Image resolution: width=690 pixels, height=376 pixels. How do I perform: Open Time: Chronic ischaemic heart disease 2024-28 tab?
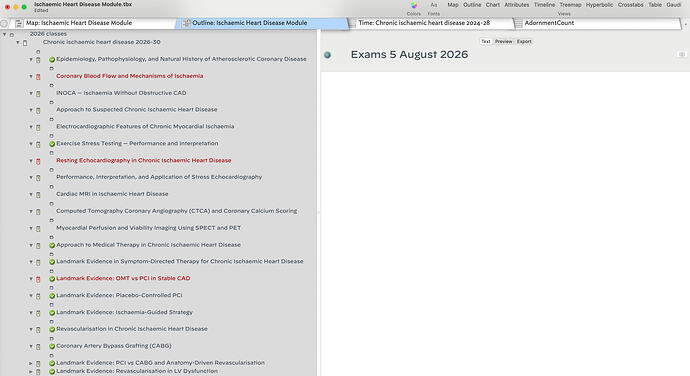pos(430,23)
